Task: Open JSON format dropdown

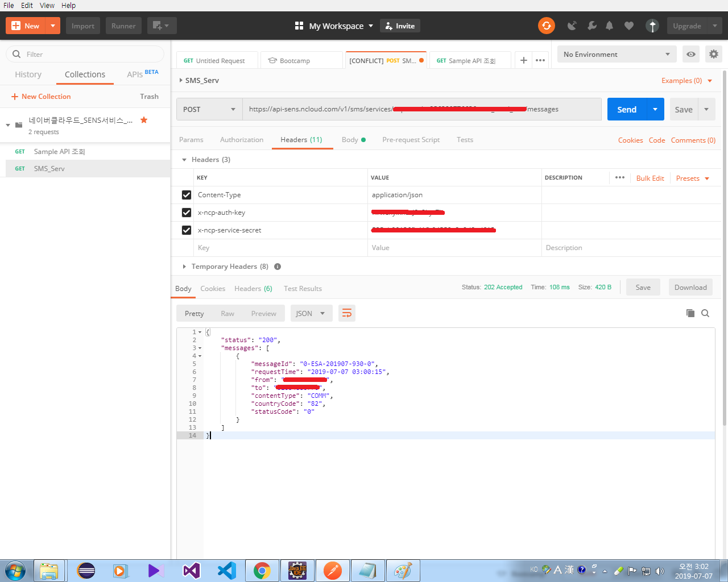Action: coord(311,313)
